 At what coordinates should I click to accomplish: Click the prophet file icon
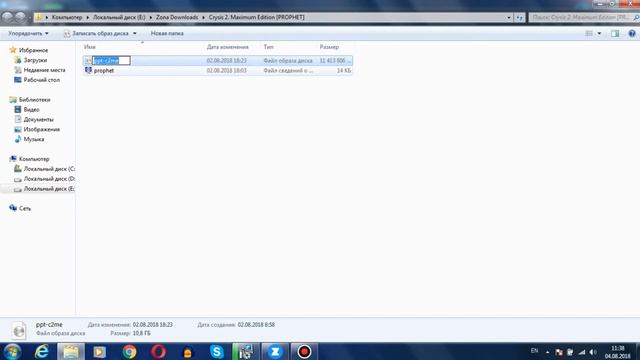[x=88, y=70]
